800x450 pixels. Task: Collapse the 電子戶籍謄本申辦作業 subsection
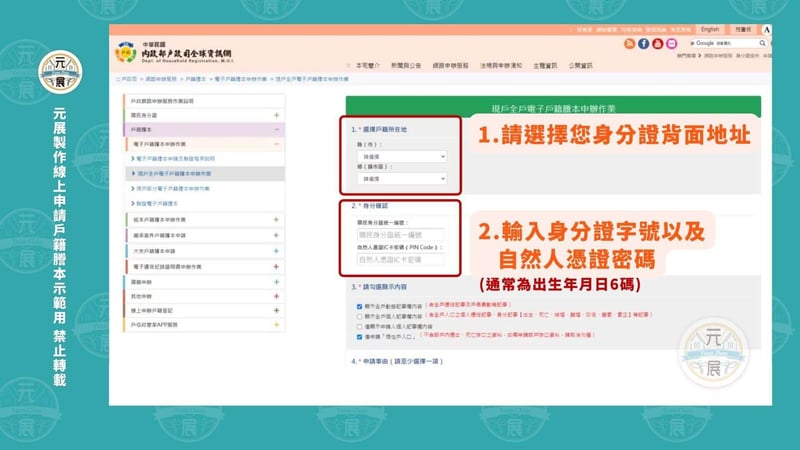coord(276,144)
